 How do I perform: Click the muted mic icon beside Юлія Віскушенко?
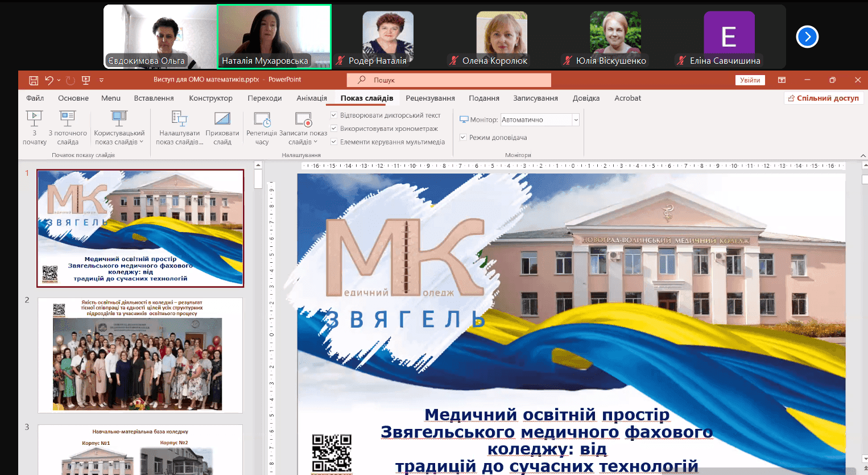[567, 60]
